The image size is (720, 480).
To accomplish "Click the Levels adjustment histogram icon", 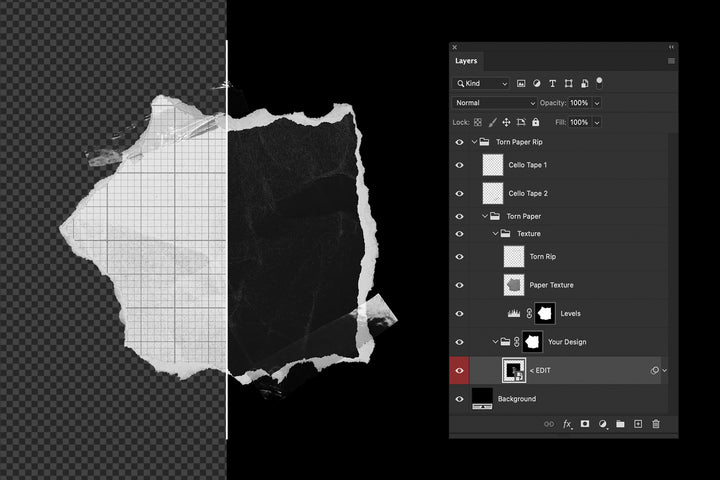I will 514,314.
